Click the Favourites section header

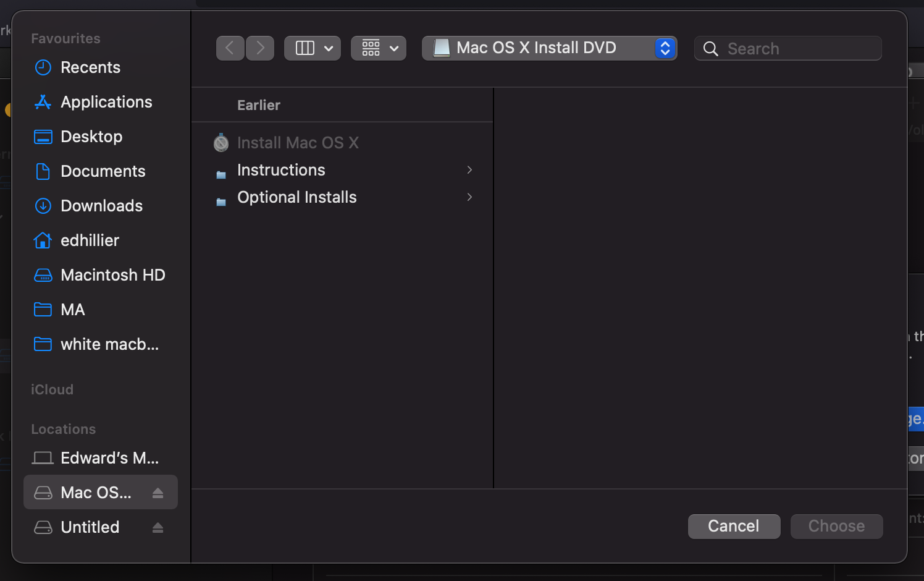point(65,38)
